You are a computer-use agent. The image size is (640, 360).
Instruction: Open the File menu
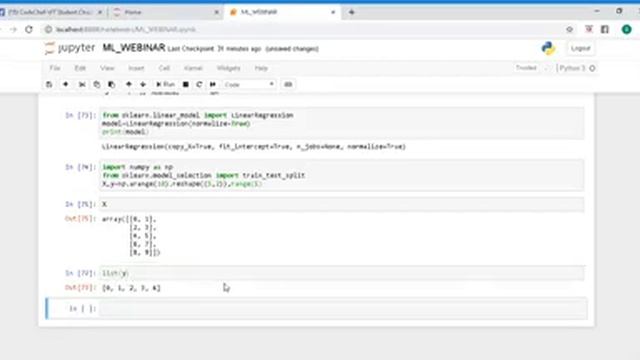55,68
